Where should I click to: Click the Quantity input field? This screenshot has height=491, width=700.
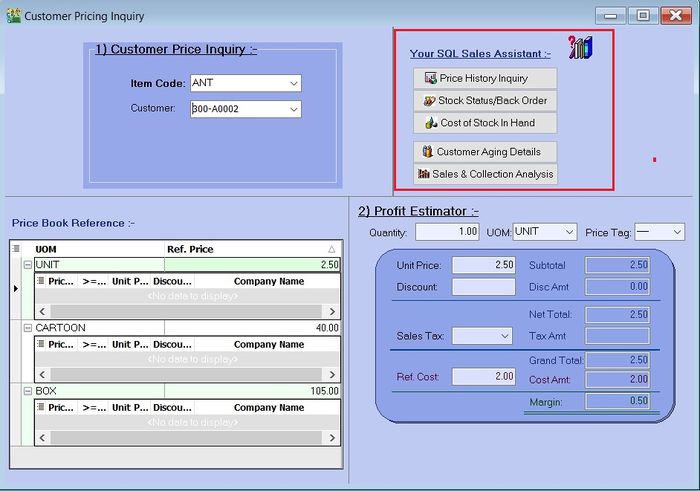click(447, 232)
